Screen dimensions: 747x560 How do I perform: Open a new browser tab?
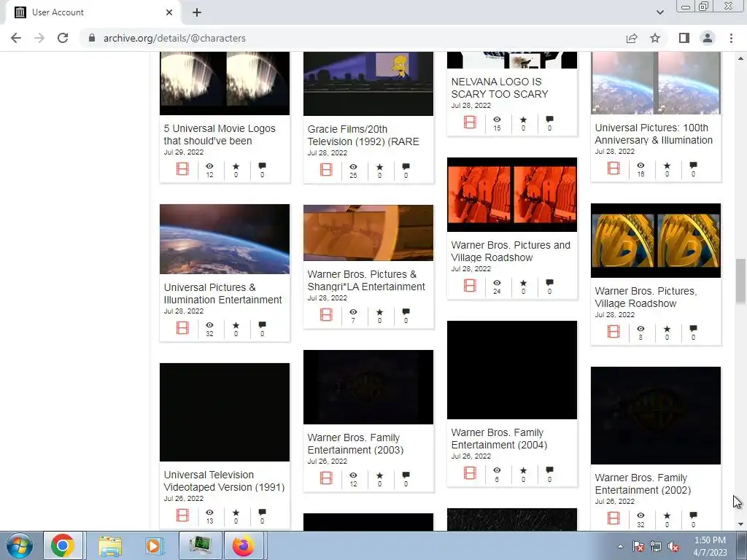[x=197, y=12]
